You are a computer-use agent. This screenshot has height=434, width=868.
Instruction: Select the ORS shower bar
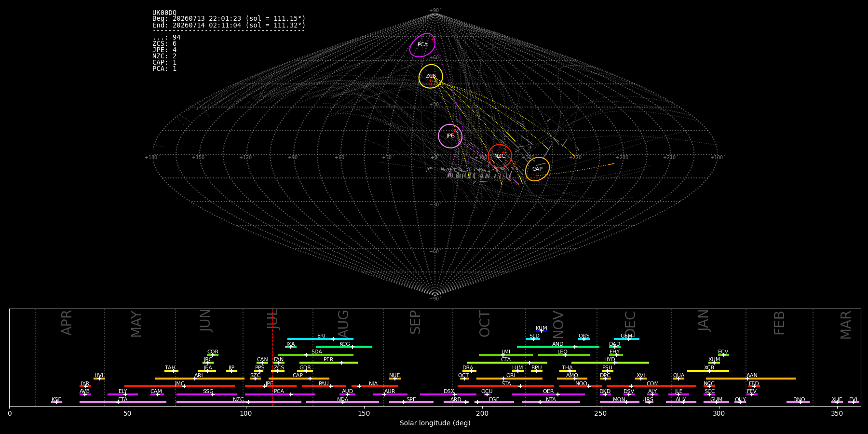tap(584, 339)
